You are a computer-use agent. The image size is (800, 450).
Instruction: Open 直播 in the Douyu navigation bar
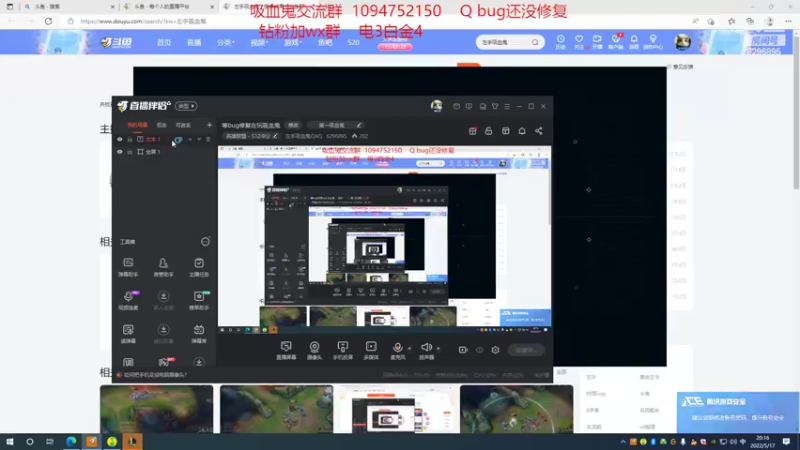194,42
